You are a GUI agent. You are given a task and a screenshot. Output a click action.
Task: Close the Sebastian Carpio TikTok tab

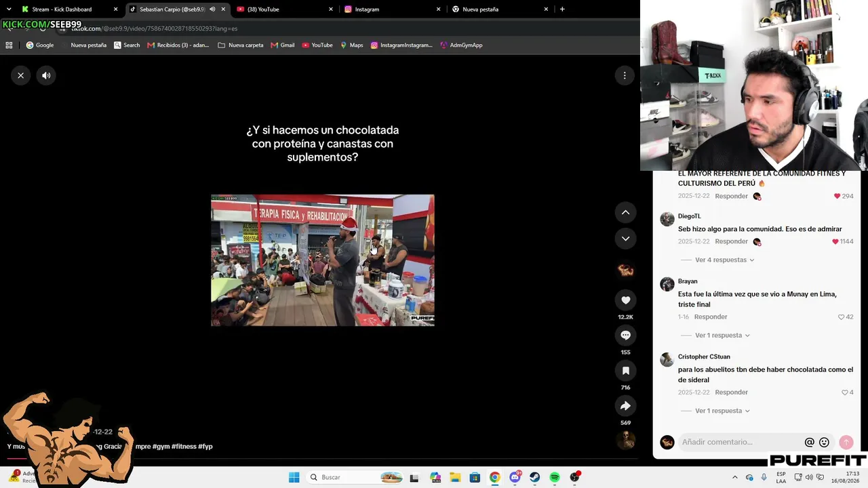[x=223, y=9]
